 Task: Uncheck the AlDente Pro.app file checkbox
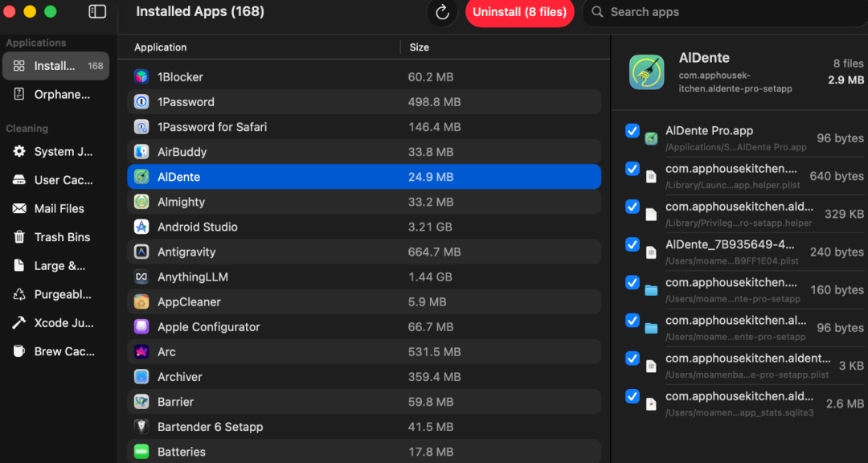(x=633, y=131)
